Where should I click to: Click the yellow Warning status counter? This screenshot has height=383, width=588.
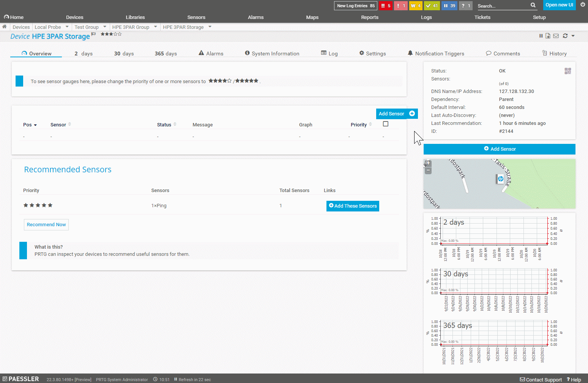tap(416, 6)
